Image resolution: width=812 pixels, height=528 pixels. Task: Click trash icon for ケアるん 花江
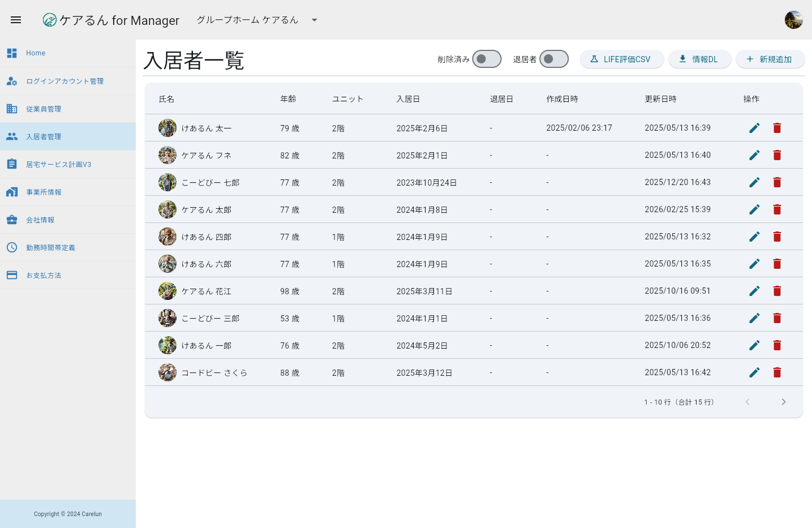pos(777,291)
